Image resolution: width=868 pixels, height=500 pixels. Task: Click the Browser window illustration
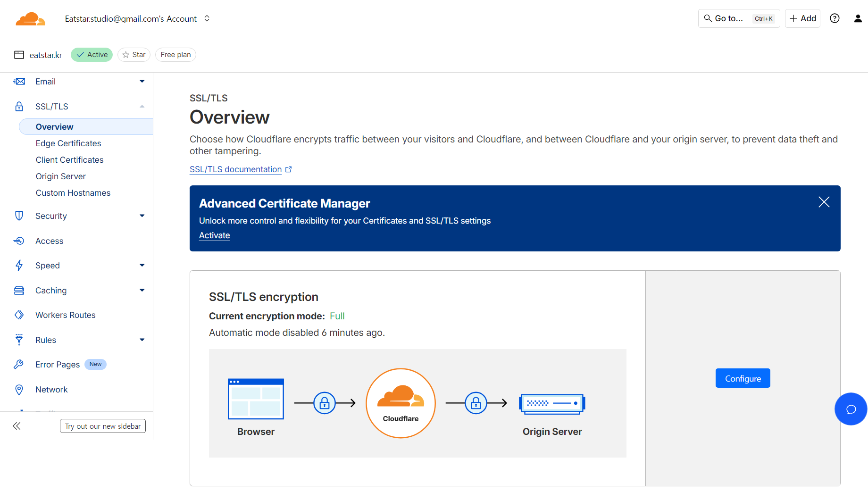[x=256, y=399]
